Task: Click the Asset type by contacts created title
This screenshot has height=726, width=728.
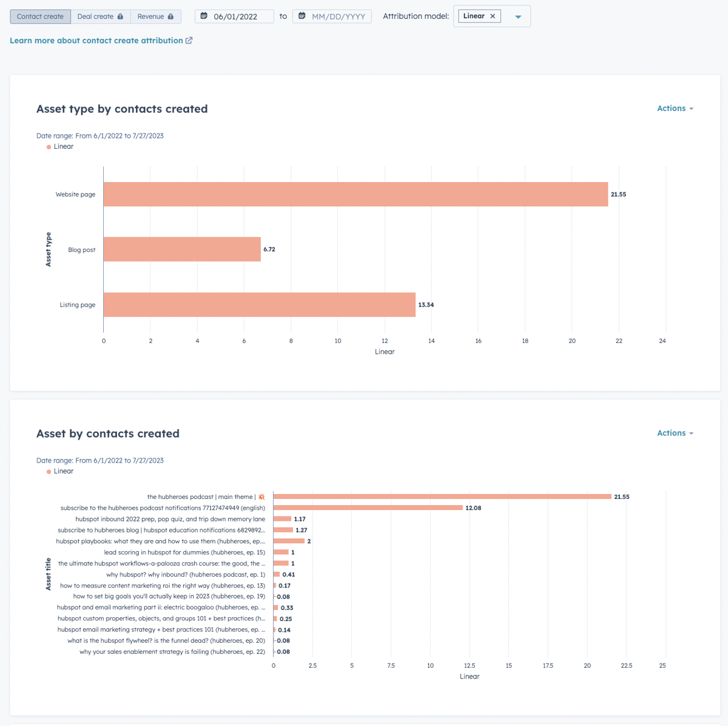Action: pyautogui.click(x=122, y=109)
